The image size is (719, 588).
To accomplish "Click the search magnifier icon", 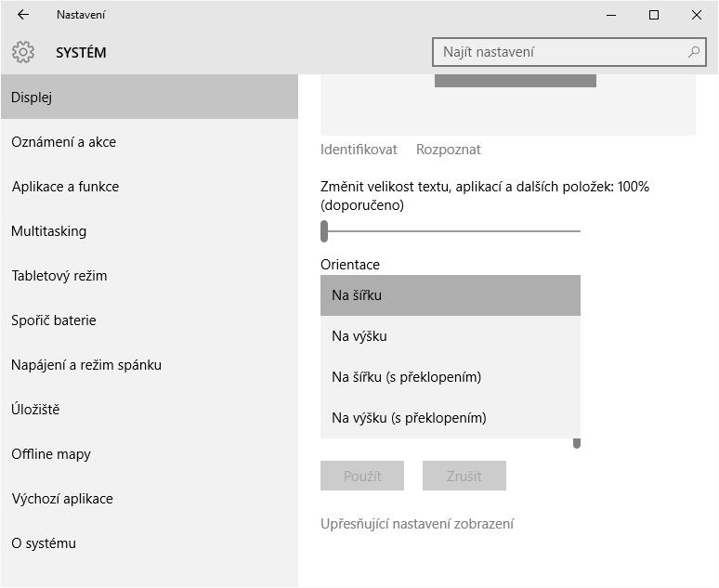I will click(x=693, y=53).
